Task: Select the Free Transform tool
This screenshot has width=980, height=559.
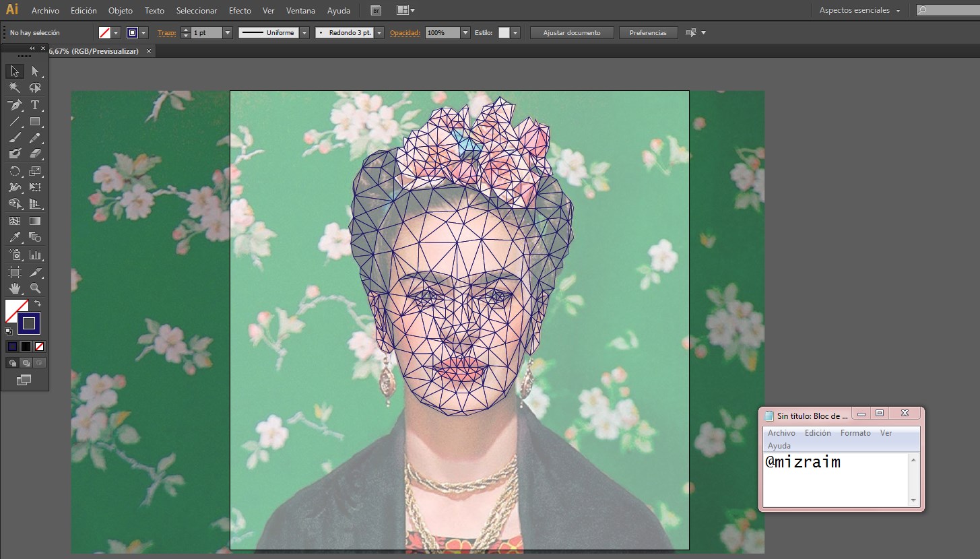Action: point(36,187)
